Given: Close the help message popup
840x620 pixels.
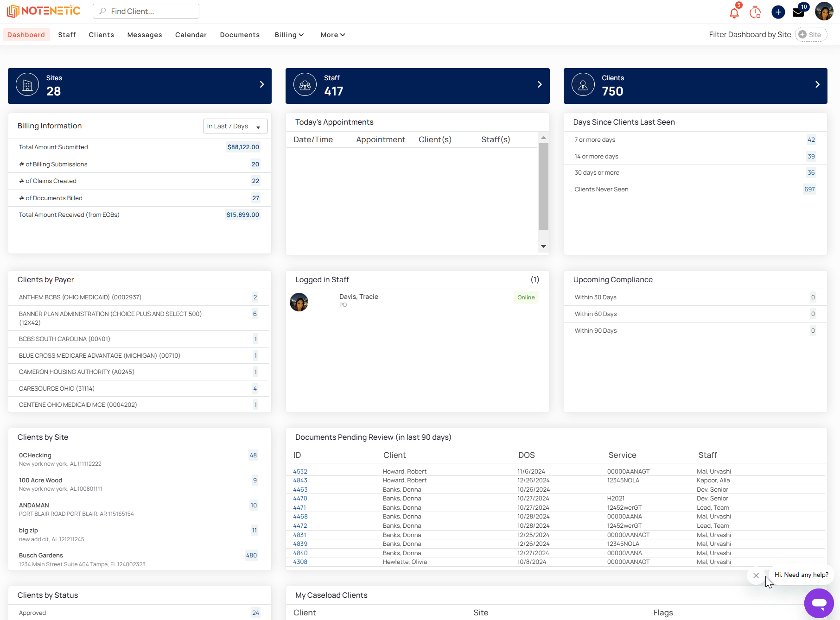Looking at the screenshot, I should [x=756, y=576].
